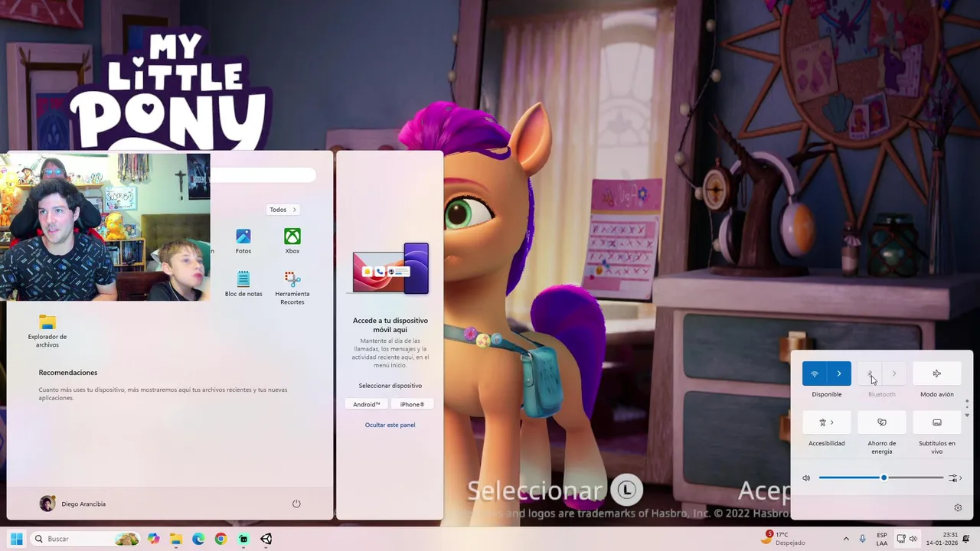Click the power button in Start menu
980x551 pixels.
(296, 504)
